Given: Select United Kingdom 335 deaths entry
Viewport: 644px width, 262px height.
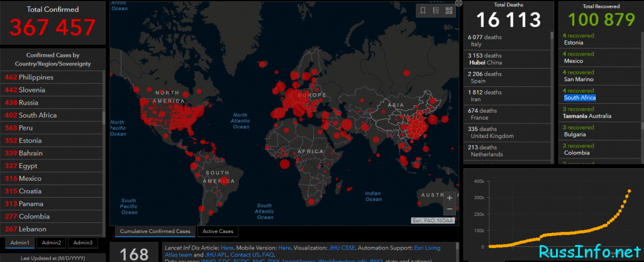Looking at the screenshot, I should pos(507,132).
